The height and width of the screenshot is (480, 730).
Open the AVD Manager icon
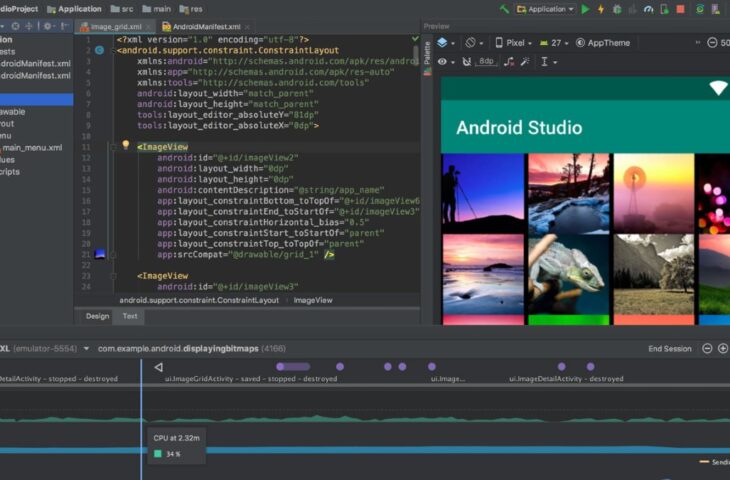(716, 9)
